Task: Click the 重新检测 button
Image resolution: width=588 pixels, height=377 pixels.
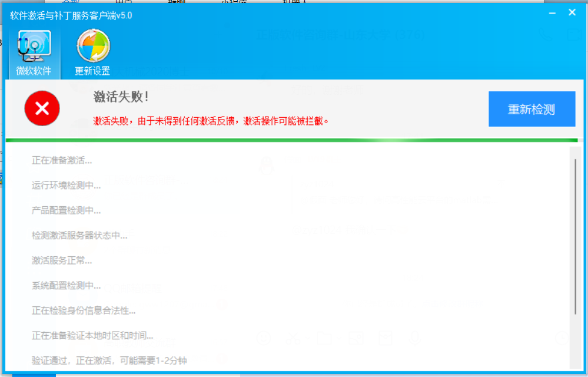Action: point(531,109)
